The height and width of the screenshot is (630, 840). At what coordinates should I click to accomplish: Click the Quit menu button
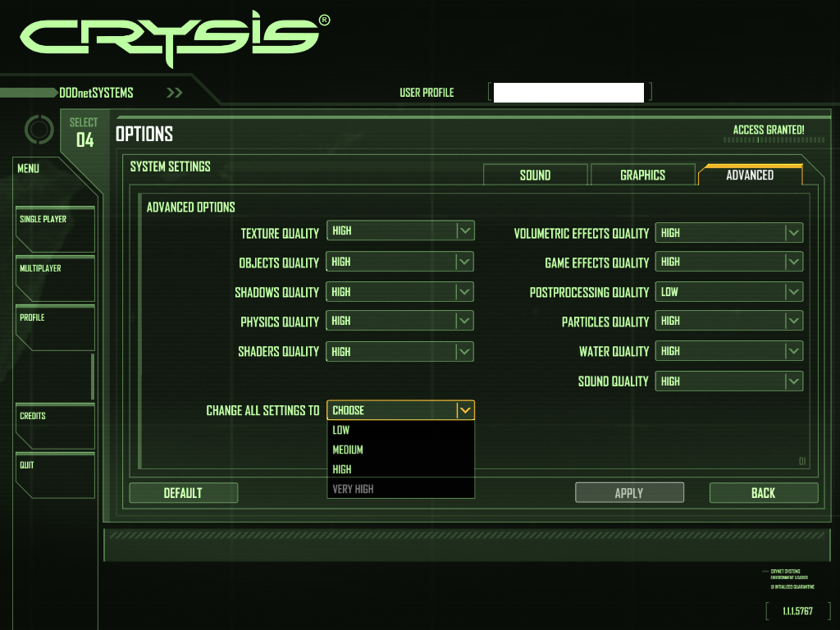pyautogui.click(x=55, y=475)
